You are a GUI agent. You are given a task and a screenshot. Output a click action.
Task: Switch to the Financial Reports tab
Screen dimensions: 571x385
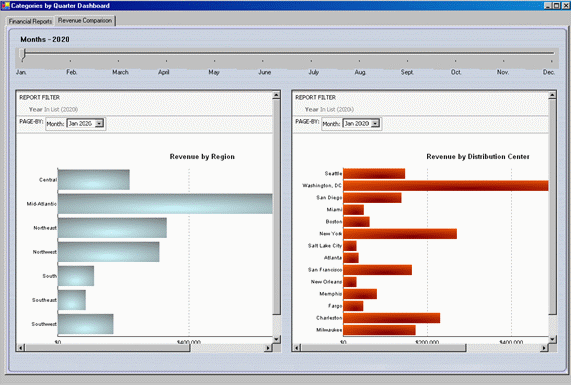(30, 21)
